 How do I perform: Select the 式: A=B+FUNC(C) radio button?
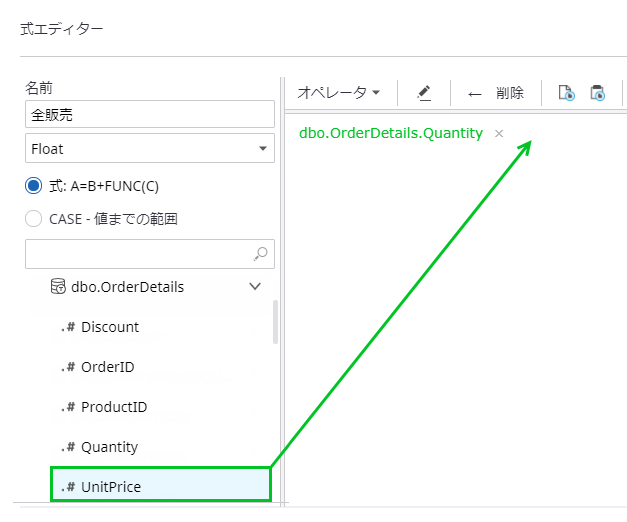pos(33,185)
